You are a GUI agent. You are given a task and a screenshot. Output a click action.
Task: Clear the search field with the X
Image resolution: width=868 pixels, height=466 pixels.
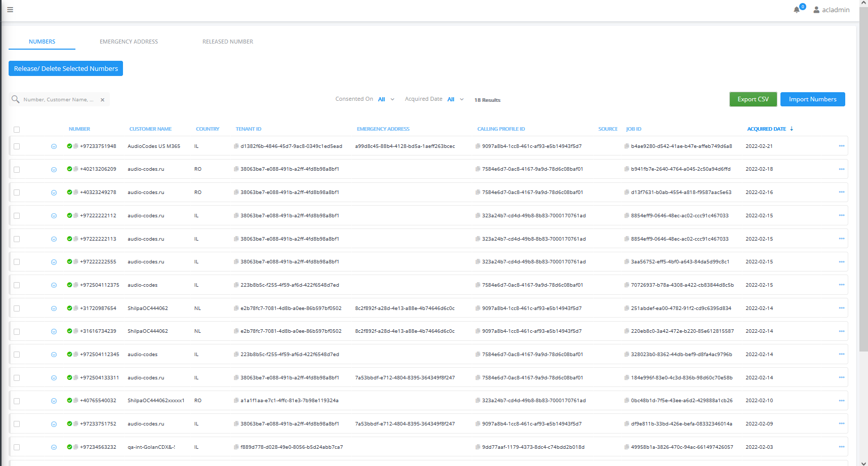[102, 99]
